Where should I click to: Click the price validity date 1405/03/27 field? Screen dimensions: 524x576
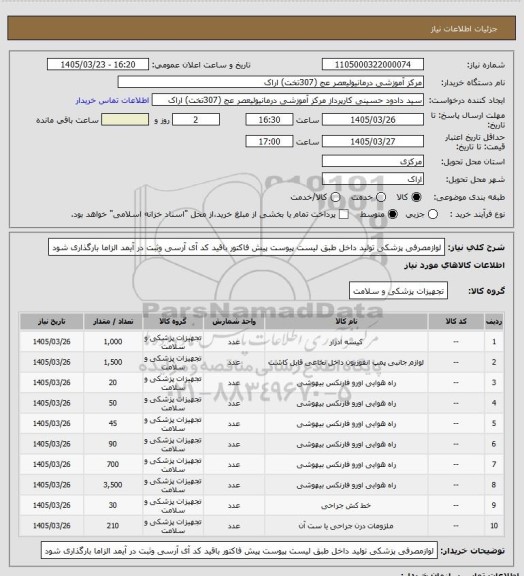click(373, 141)
